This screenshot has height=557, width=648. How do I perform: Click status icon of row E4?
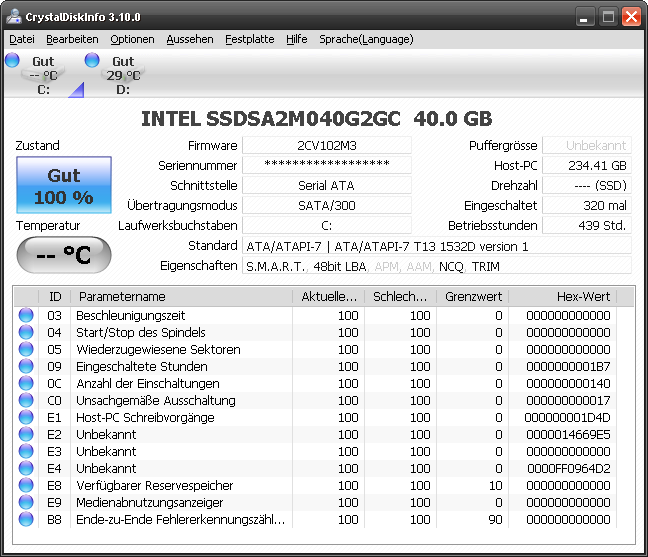tap(26, 468)
